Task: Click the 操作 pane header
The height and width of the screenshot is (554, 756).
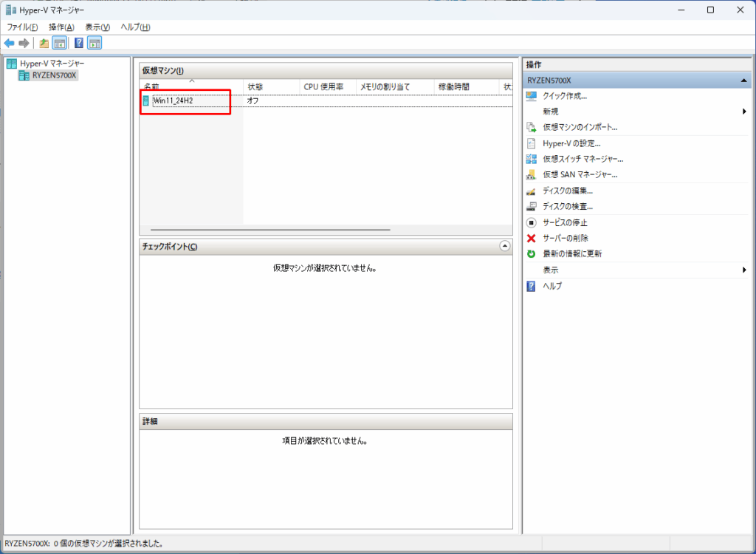Action: click(636, 64)
